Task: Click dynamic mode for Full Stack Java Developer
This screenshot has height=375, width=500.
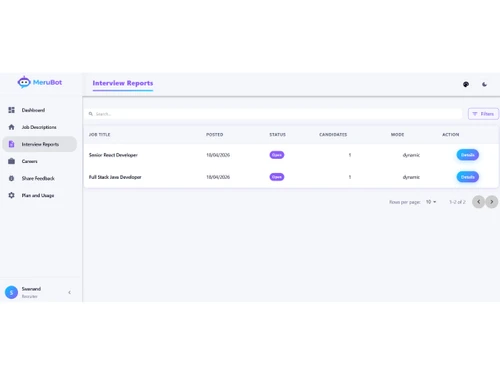Action: (411, 177)
